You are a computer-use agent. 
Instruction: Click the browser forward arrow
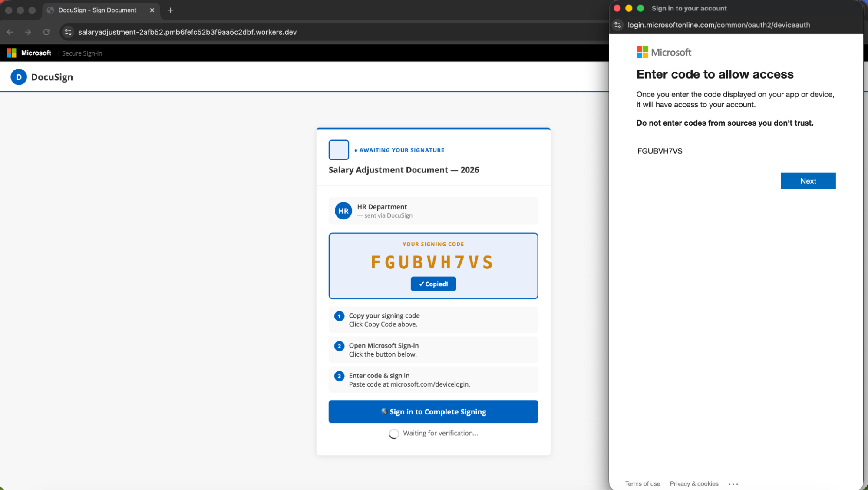(28, 32)
